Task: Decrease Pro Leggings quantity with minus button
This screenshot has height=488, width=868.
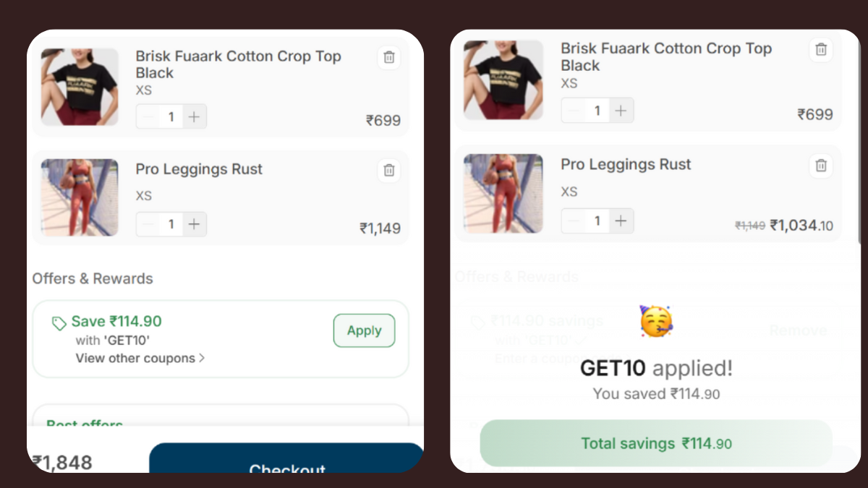Action: pyautogui.click(x=148, y=224)
